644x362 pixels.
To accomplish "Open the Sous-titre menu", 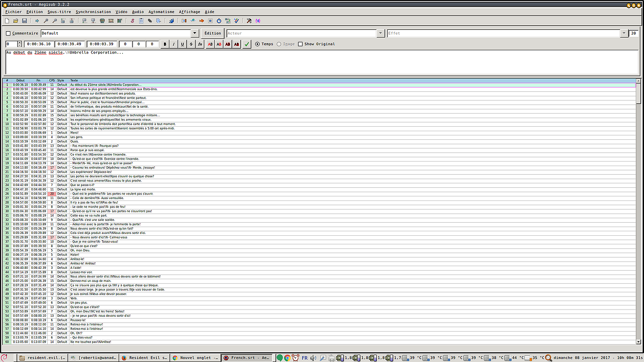I will pos(59,12).
